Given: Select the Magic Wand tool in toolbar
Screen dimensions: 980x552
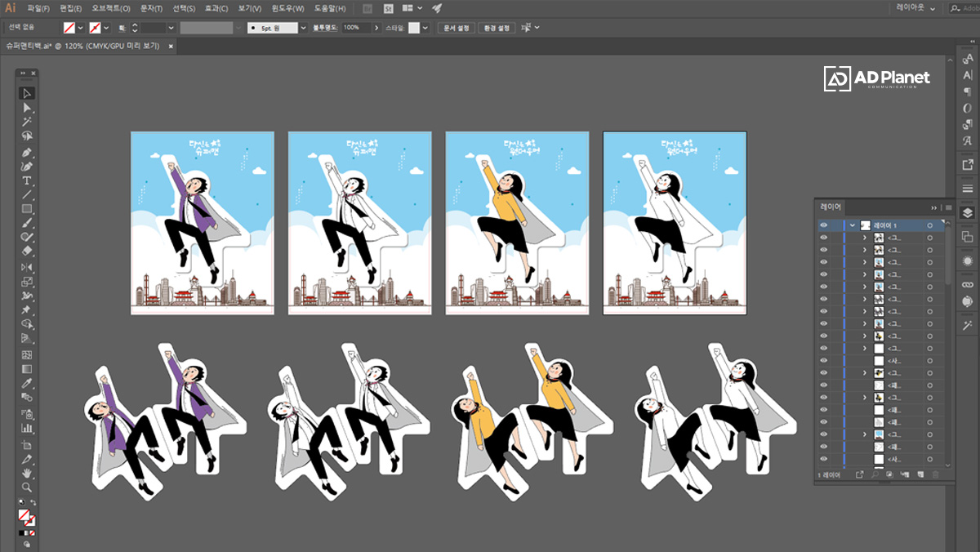Looking at the screenshot, I should (x=27, y=122).
